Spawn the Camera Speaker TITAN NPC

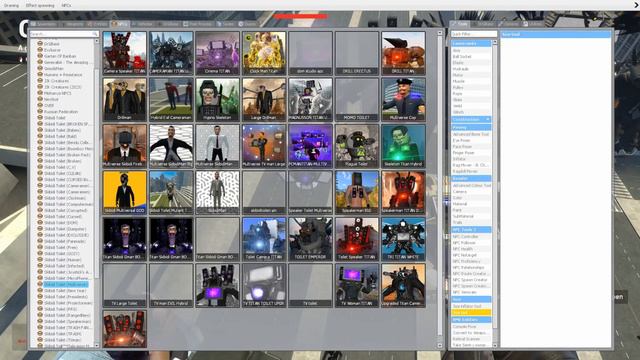pos(124,53)
